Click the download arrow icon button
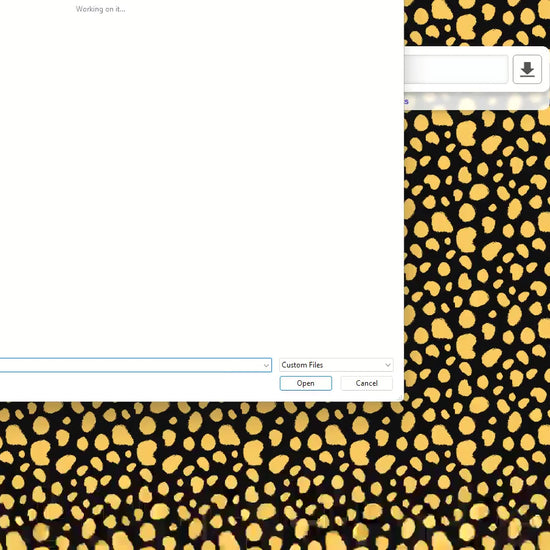Screen dimensions: 550x550 click(527, 69)
